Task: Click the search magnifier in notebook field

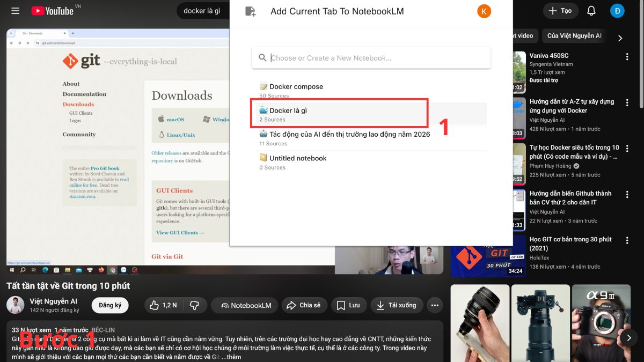Action: point(262,58)
